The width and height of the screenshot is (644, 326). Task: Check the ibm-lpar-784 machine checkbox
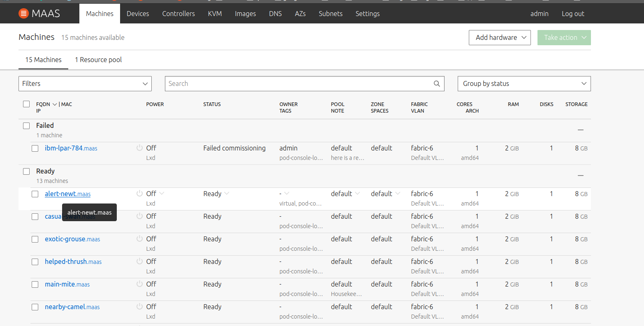[x=35, y=148]
